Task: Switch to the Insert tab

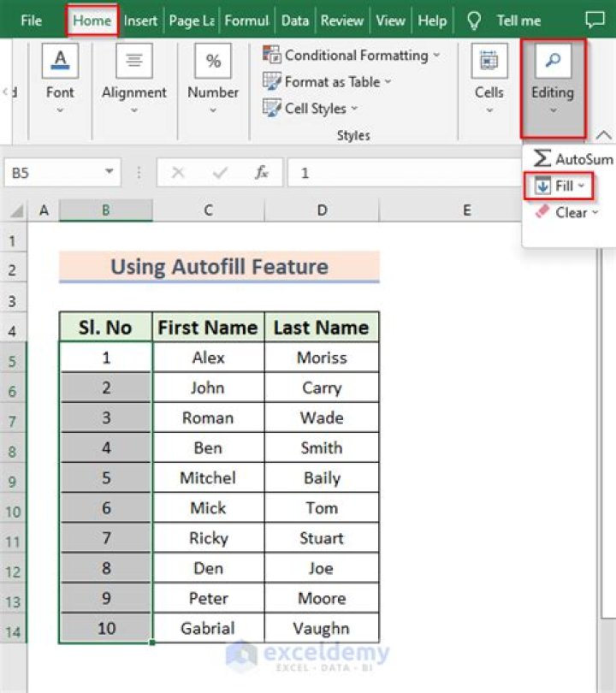Action: tap(140, 21)
